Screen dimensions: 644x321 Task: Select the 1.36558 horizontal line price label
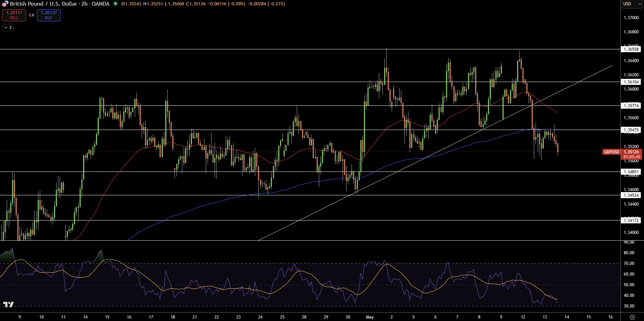(631, 49)
